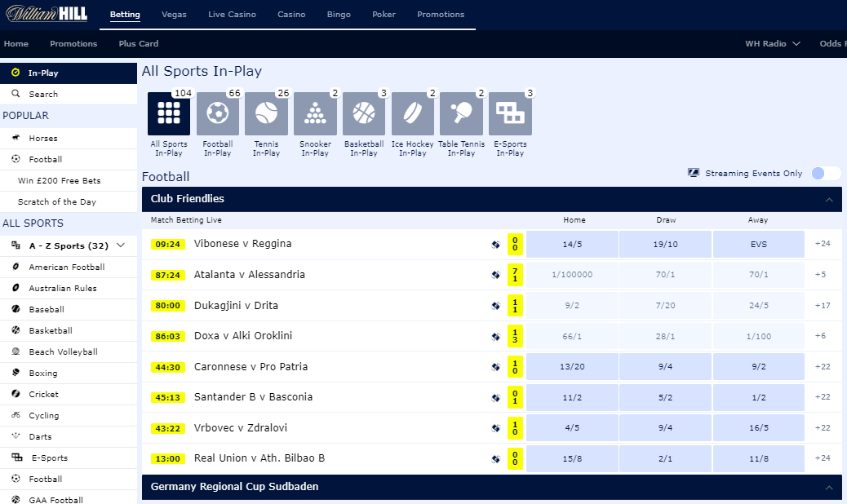The width and height of the screenshot is (847, 504).
Task: Select the E-Sports In-Play icon
Action: pyautogui.click(x=510, y=114)
